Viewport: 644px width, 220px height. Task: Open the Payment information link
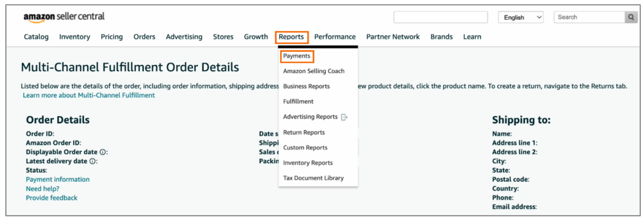(58, 179)
